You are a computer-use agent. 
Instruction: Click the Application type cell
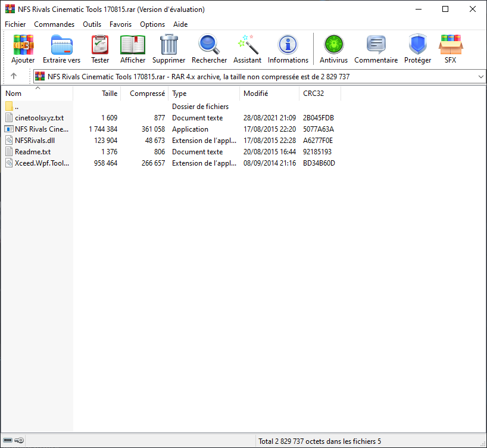(x=190, y=129)
